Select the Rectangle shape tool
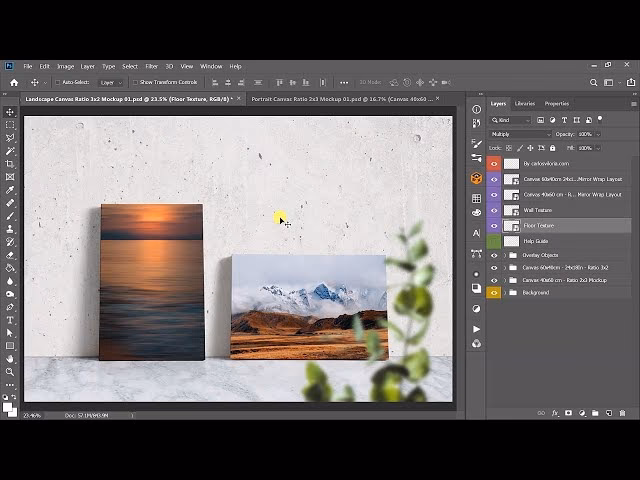Screen dimensions: 640x480 [x=10, y=346]
